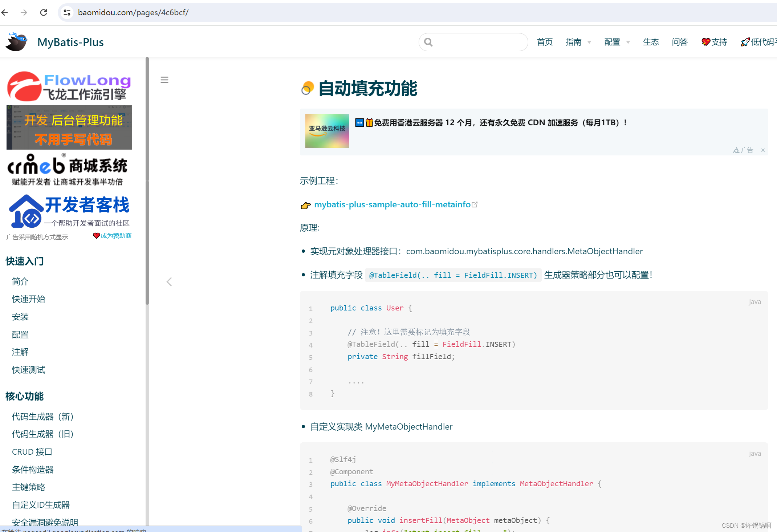Go back with the browser back arrow
777x532 pixels.
[x=5, y=13]
